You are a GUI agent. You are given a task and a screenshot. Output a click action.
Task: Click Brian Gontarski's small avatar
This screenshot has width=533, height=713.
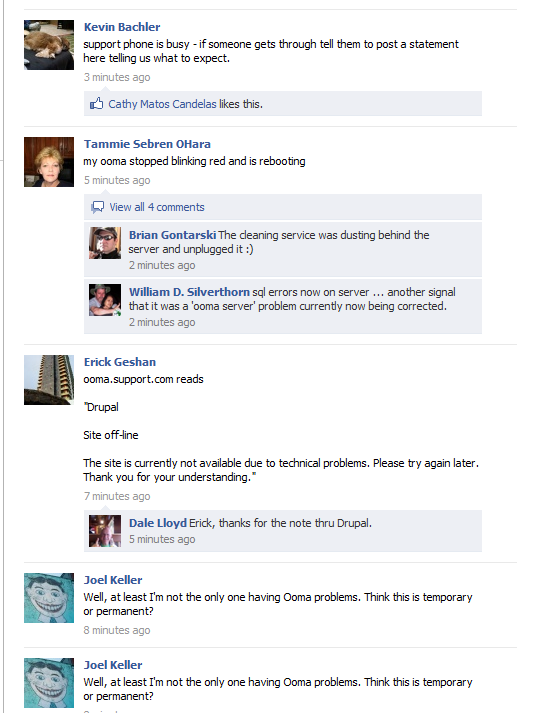click(x=105, y=243)
